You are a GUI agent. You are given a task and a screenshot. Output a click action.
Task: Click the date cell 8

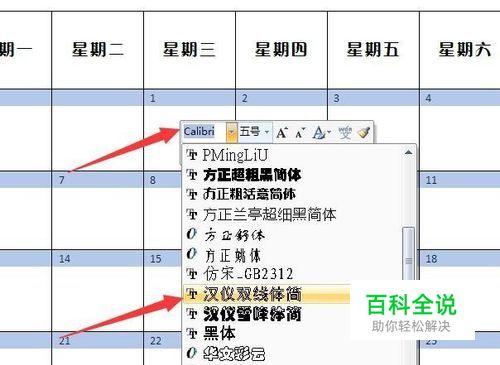tap(163, 180)
